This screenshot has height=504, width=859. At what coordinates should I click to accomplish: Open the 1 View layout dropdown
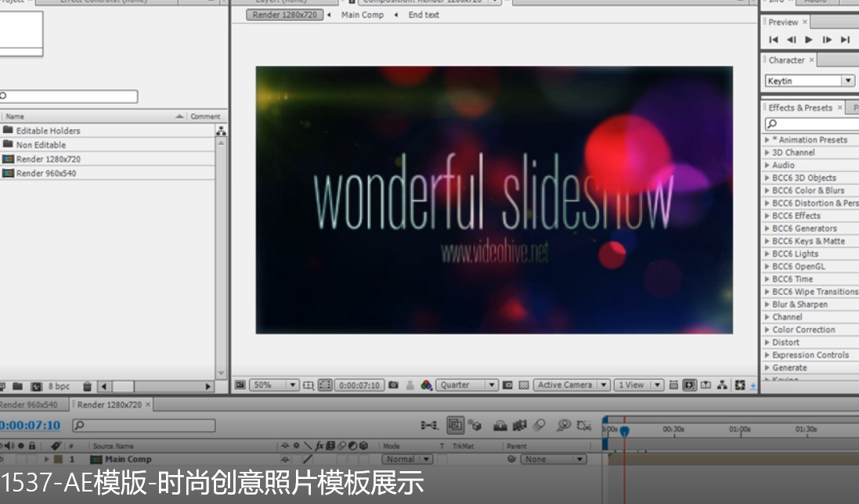click(x=638, y=385)
